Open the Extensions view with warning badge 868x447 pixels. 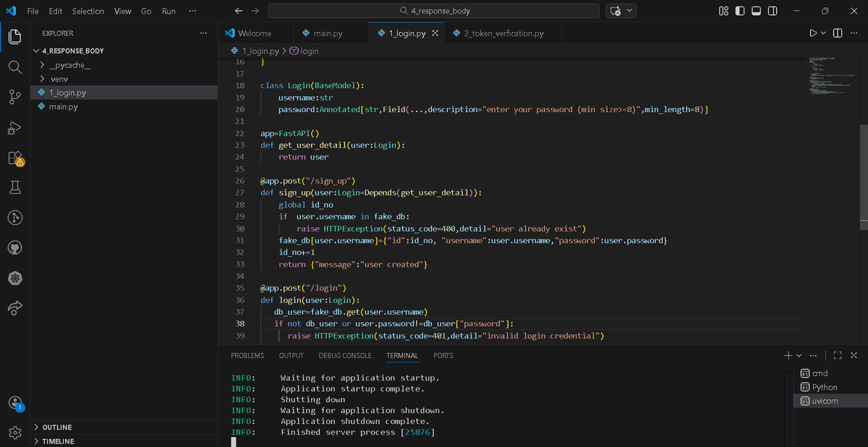pos(15,158)
